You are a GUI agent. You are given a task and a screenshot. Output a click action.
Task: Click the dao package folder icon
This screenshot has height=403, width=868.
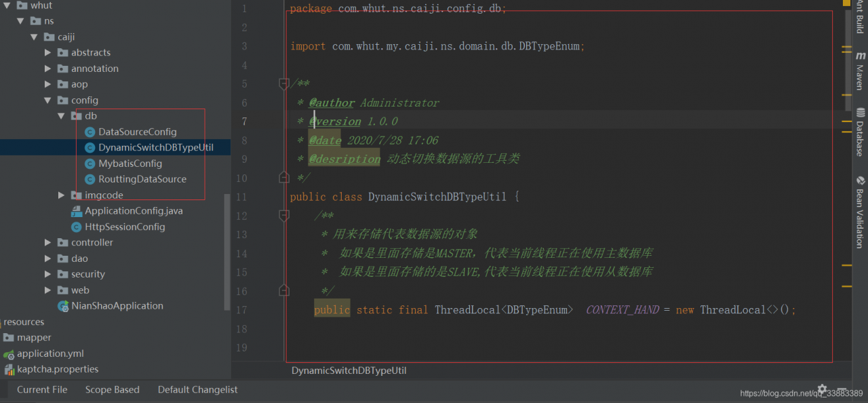tap(62, 258)
